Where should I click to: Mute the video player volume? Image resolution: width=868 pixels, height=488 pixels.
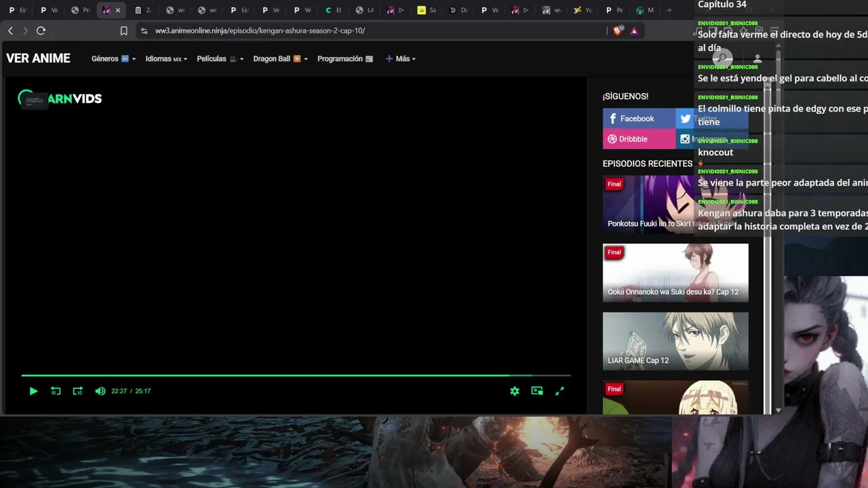(x=100, y=391)
